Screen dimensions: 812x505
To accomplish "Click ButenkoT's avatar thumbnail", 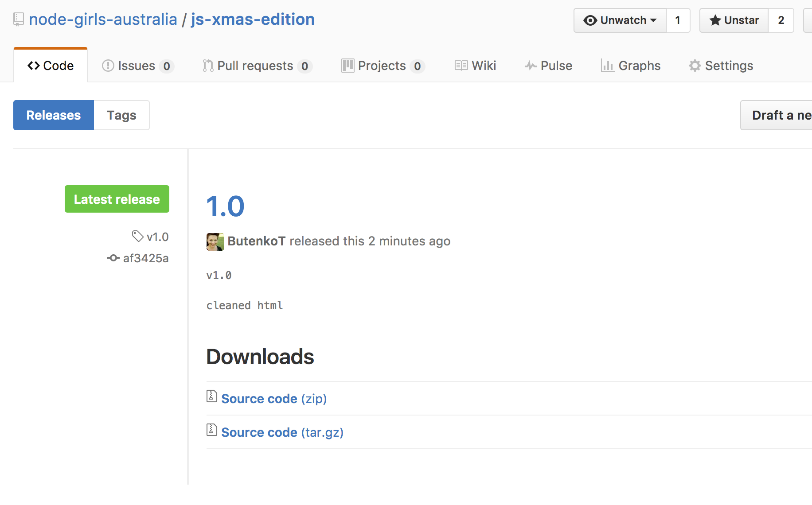I will [x=215, y=241].
